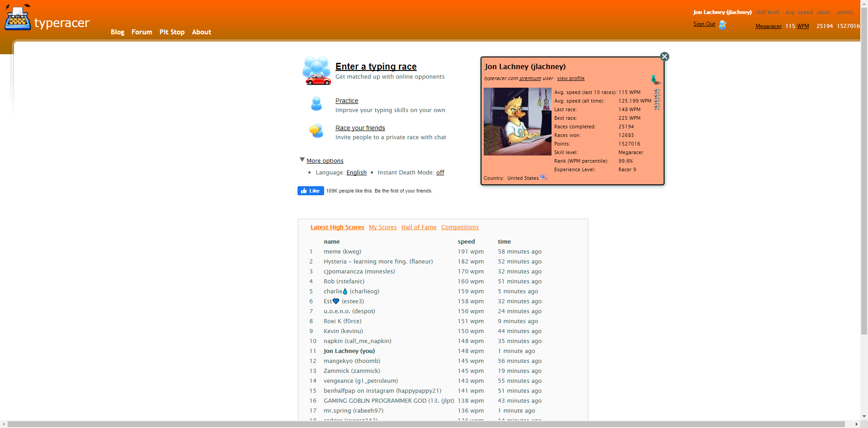Go to Pit Stop
This screenshot has width=868, height=428.
(172, 32)
